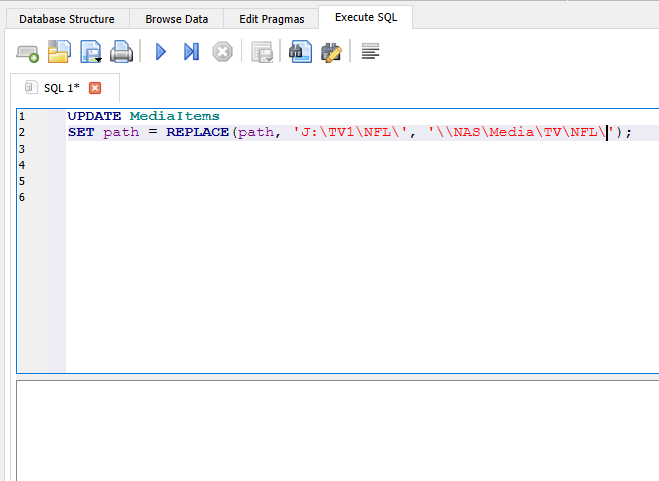Image resolution: width=659 pixels, height=481 pixels.
Task: Open SQL file from disk
Action: 59,52
